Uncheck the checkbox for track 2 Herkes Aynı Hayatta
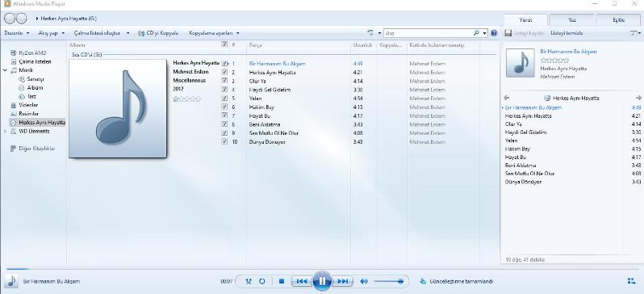 click(224, 73)
